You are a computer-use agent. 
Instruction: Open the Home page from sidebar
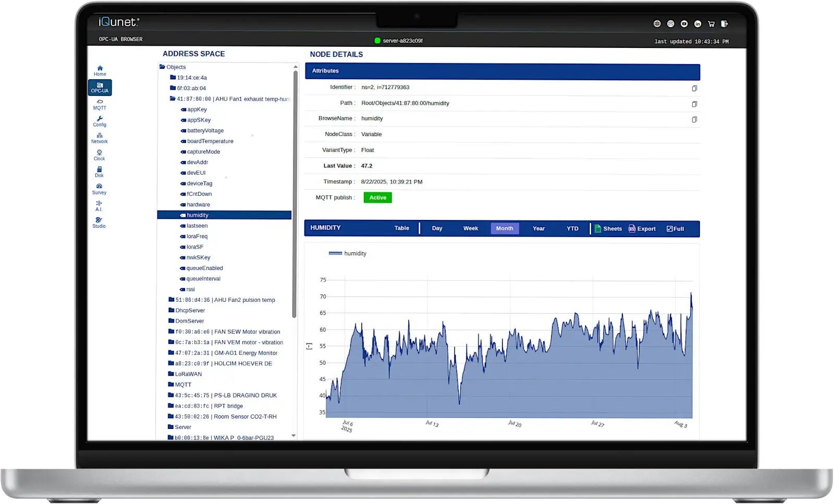coord(100,70)
